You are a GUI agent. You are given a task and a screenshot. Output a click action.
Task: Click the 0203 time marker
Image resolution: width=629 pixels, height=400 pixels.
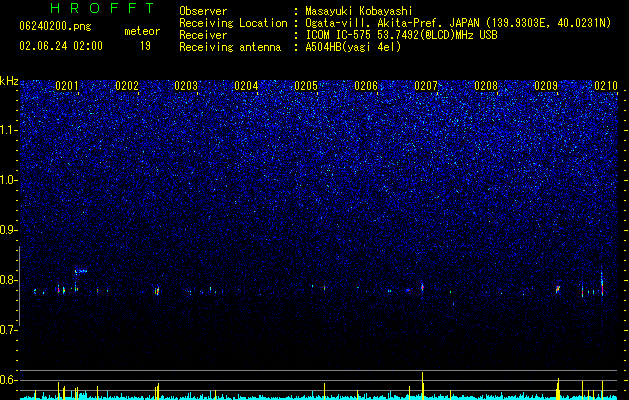pyautogui.click(x=186, y=86)
